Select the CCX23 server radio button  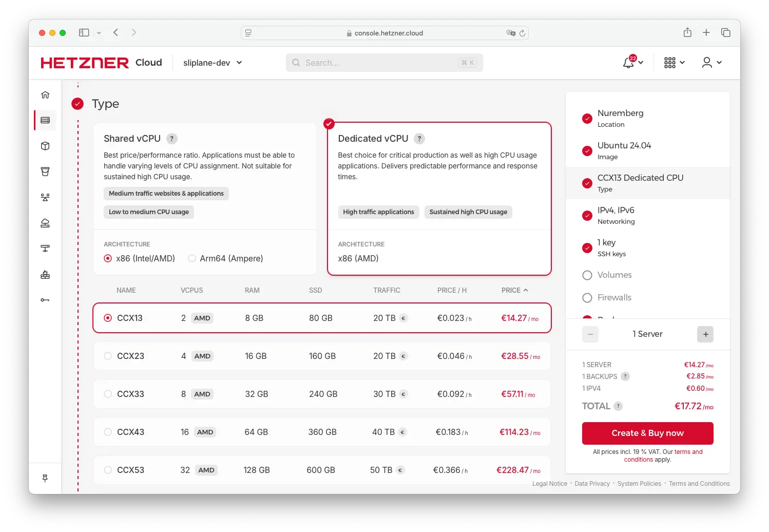coord(108,356)
